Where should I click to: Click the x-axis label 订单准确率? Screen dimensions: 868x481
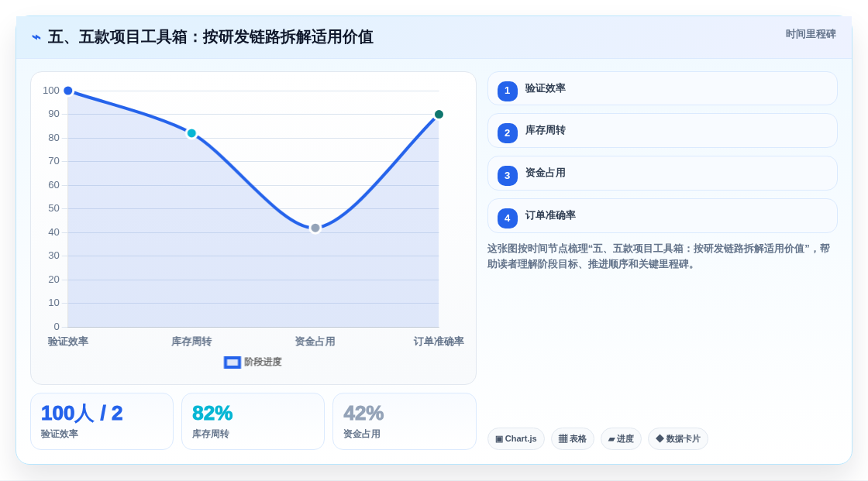439,342
